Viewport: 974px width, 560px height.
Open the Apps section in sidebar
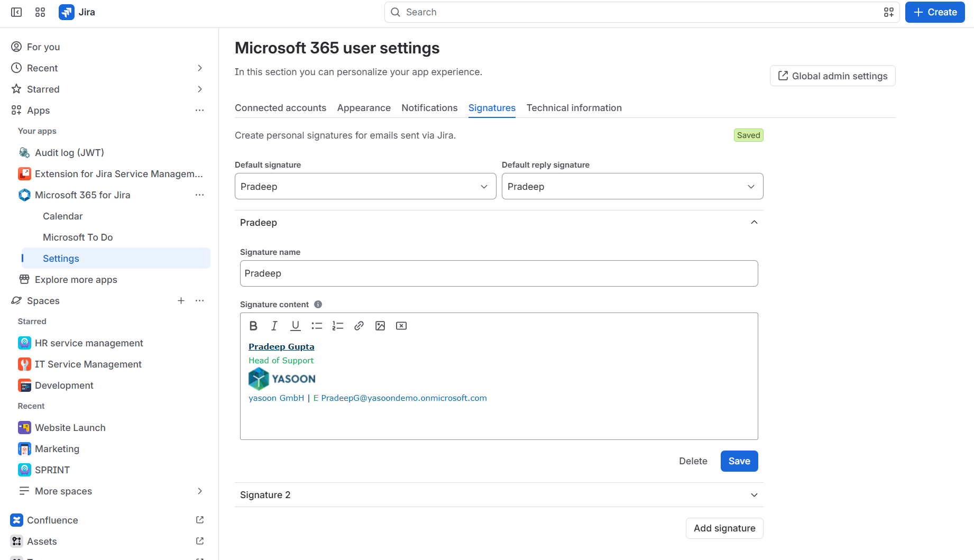coord(38,111)
